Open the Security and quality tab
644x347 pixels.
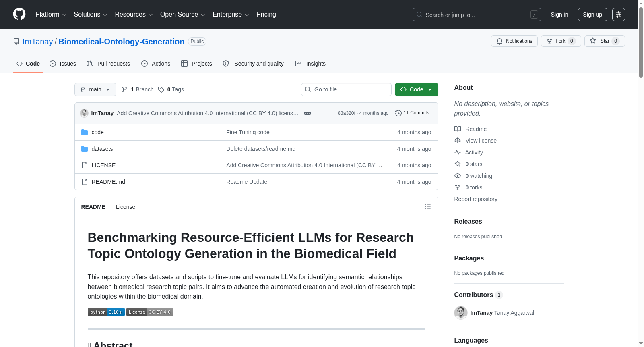(x=253, y=64)
